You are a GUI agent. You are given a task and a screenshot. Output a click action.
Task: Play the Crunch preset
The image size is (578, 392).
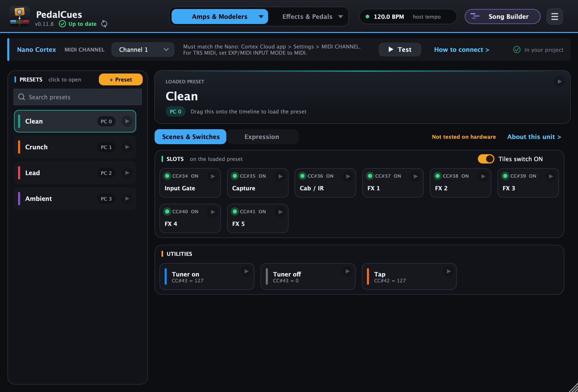coord(127,147)
